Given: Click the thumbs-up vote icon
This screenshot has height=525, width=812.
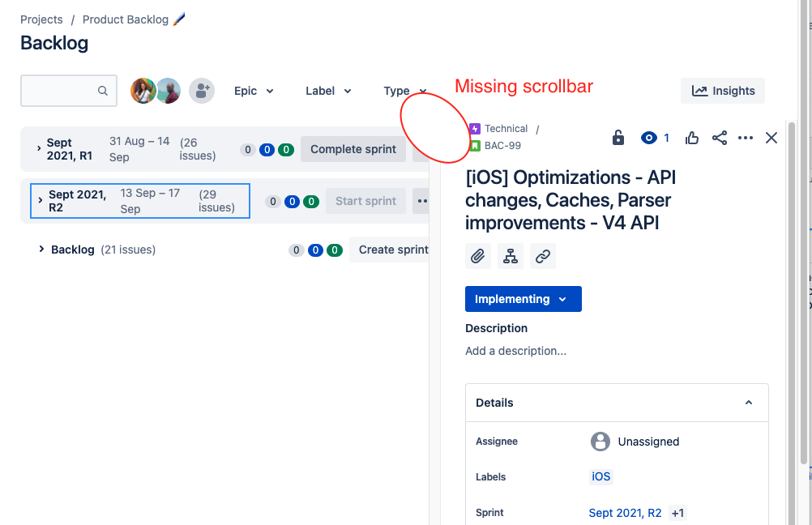Looking at the screenshot, I should point(692,138).
